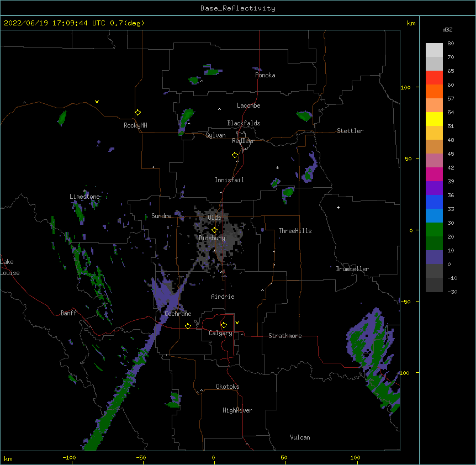
Task: Click the ThreeHills town label
Action: (295, 231)
